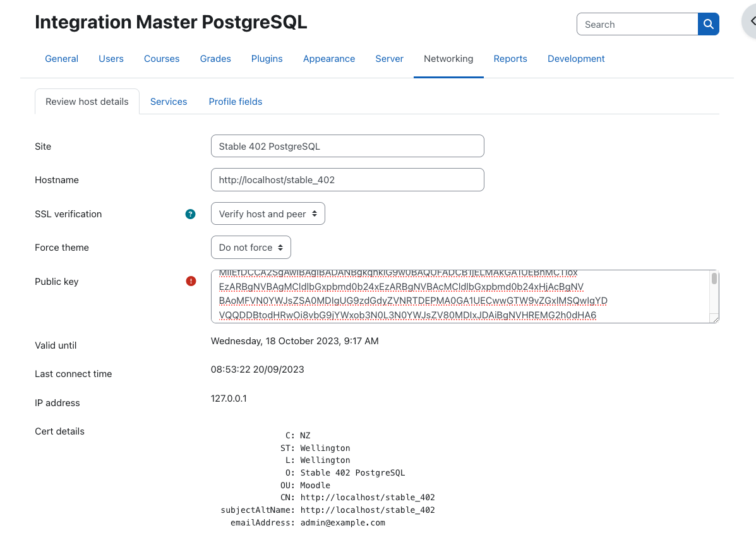Select Review host details tab
Image resolution: width=756 pixels, height=552 pixels.
click(87, 102)
